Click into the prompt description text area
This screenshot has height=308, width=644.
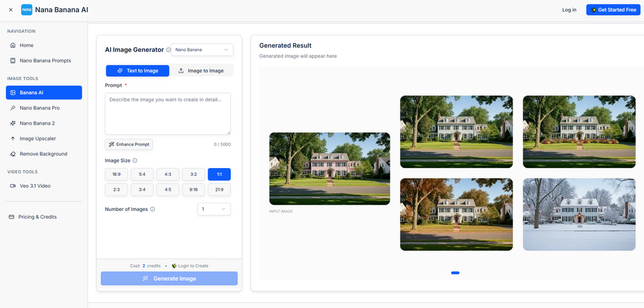[x=167, y=113]
